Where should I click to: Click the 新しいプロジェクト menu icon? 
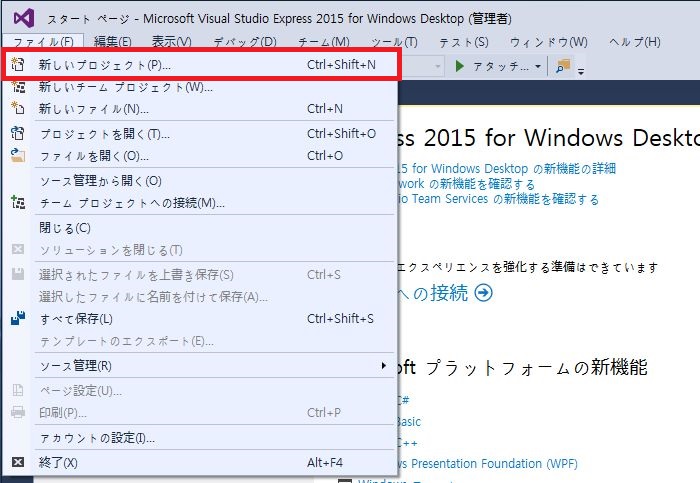tap(18, 64)
